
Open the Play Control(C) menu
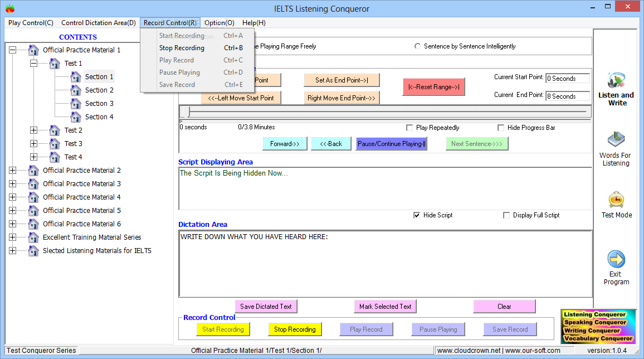click(31, 23)
